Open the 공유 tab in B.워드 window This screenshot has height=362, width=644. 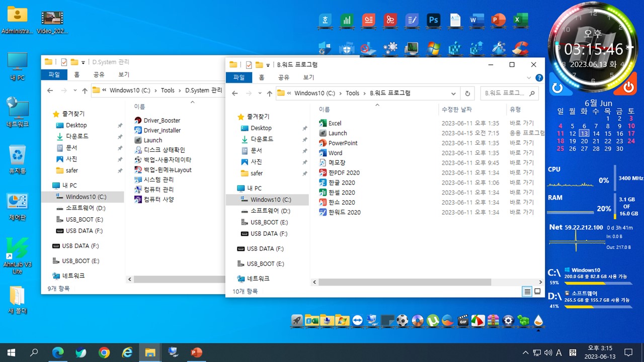tap(284, 77)
